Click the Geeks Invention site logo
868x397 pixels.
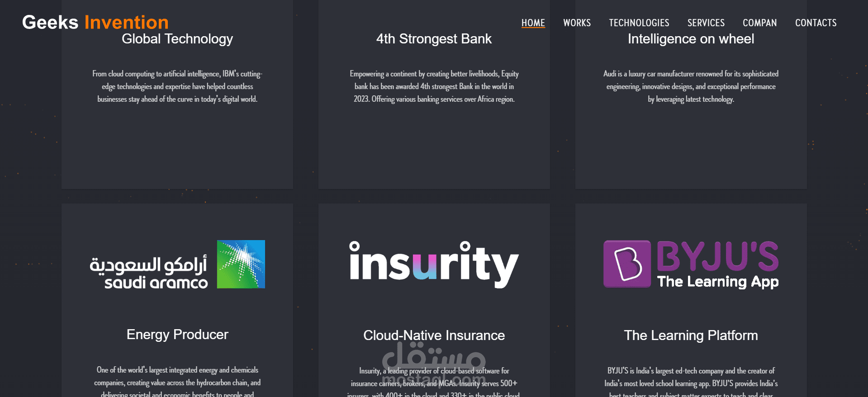tap(95, 22)
